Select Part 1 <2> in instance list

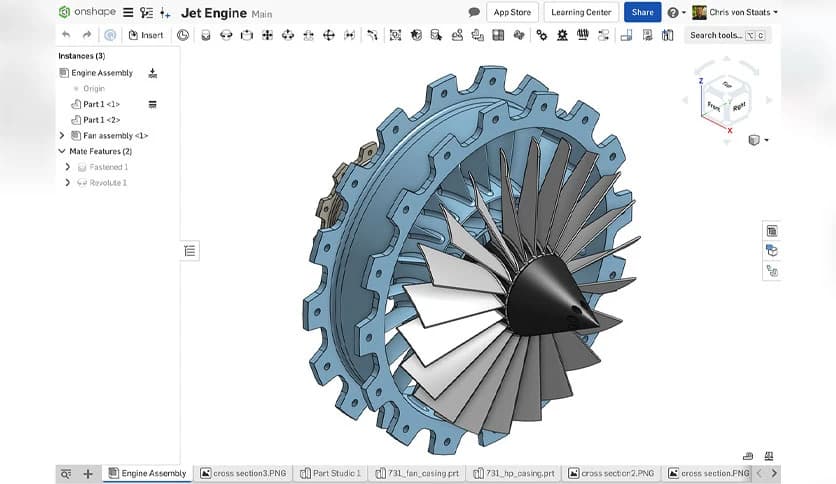click(x=101, y=120)
